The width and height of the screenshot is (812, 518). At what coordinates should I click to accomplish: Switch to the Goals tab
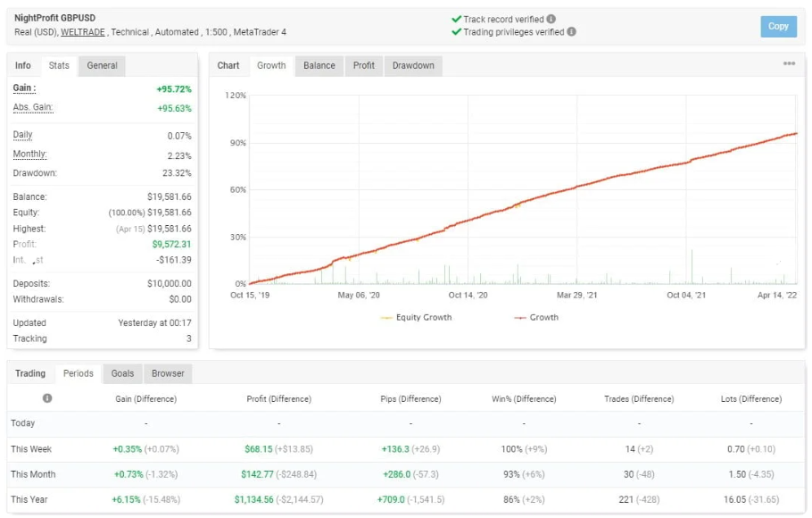pyautogui.click(x=122, y=373)
